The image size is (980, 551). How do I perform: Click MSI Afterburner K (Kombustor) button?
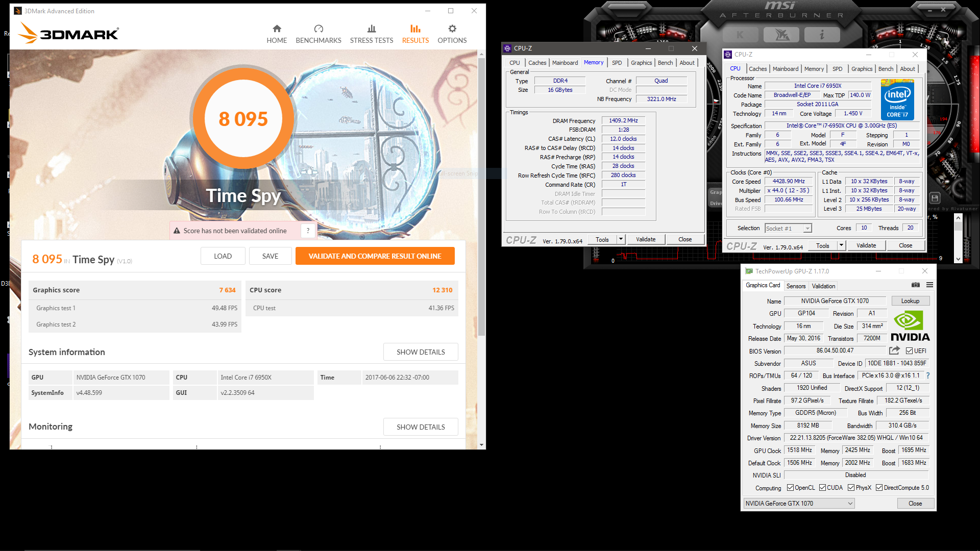[741, 35]
